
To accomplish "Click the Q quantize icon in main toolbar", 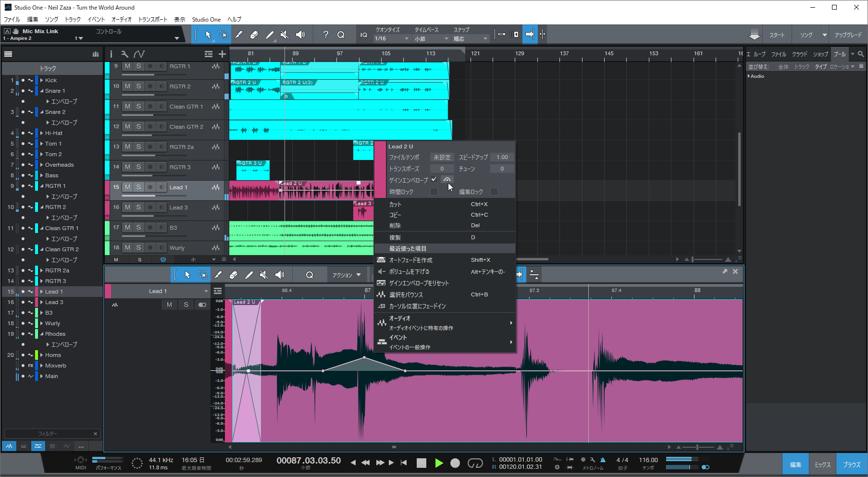I will point(341,35).
